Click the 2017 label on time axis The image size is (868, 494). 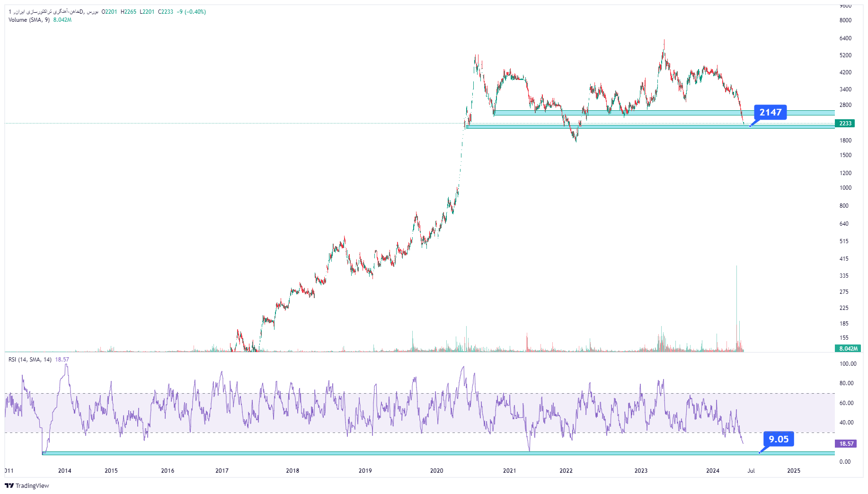click(x=222, y=471)
